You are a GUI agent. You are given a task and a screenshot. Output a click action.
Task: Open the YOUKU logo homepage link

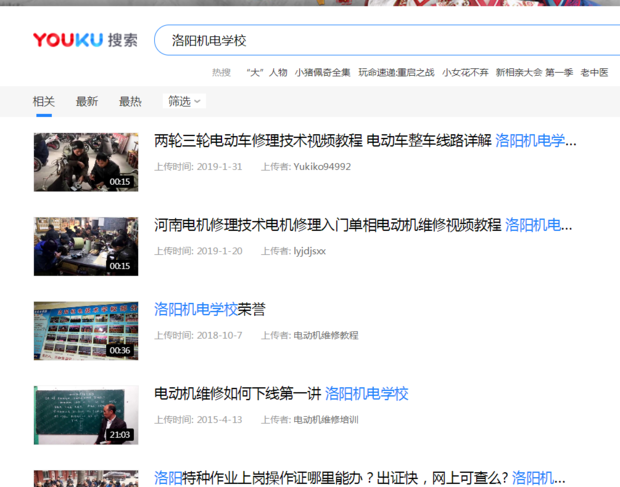tap(68, 40)
